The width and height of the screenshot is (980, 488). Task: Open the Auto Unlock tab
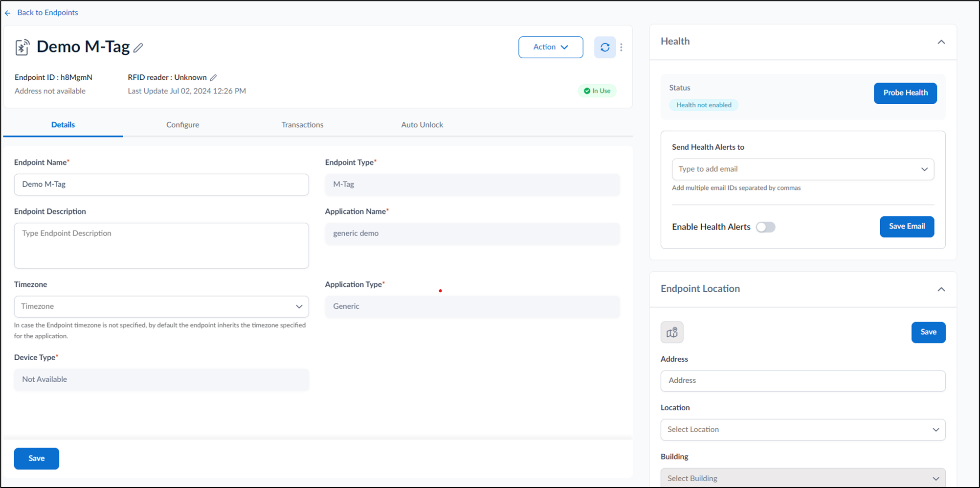(422, 125)
